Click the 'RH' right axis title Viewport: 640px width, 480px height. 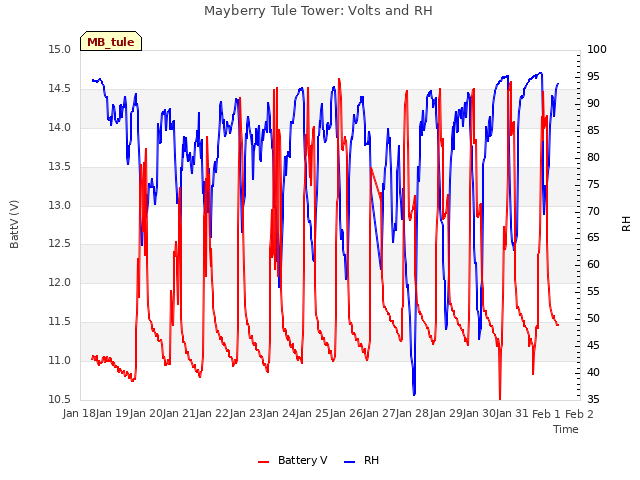point(626,224)
